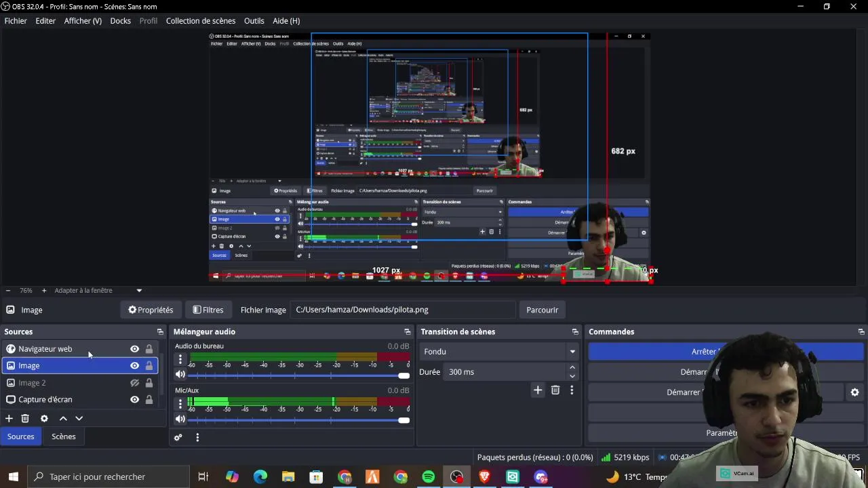
Task: Click the Propriétés button
Action: tap(151, 310)
